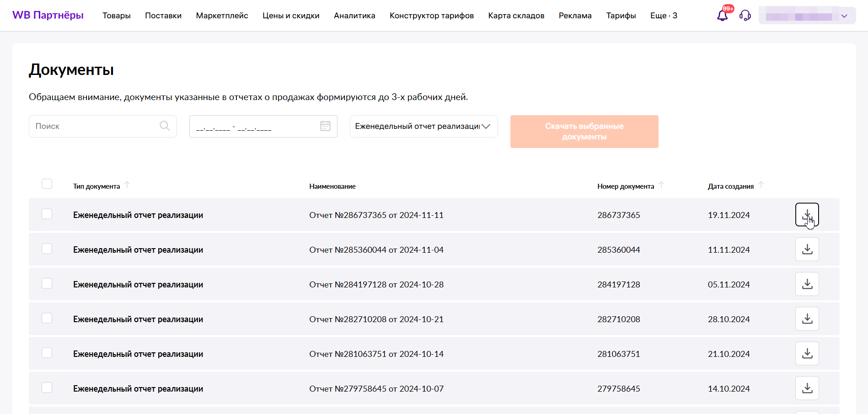Sort by Тип документа arrow
The width and height of the screenshot is (868, 414).
coord(128,185)
